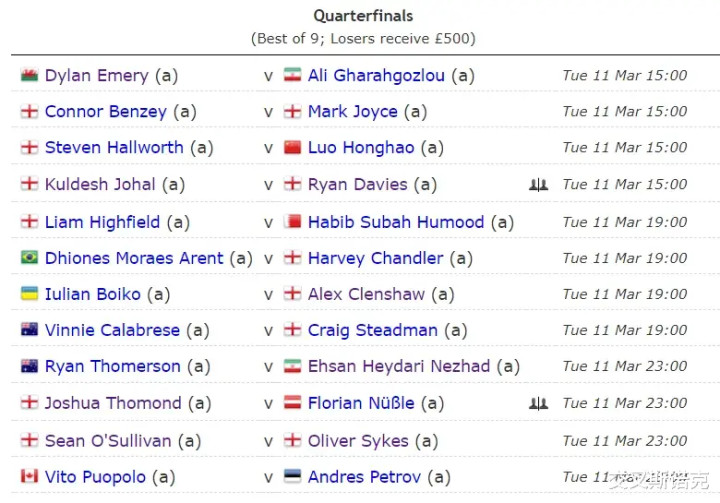Open Mark Joyce player profile
The height and width of the screenshot is (503, 720).
[353, 112]
